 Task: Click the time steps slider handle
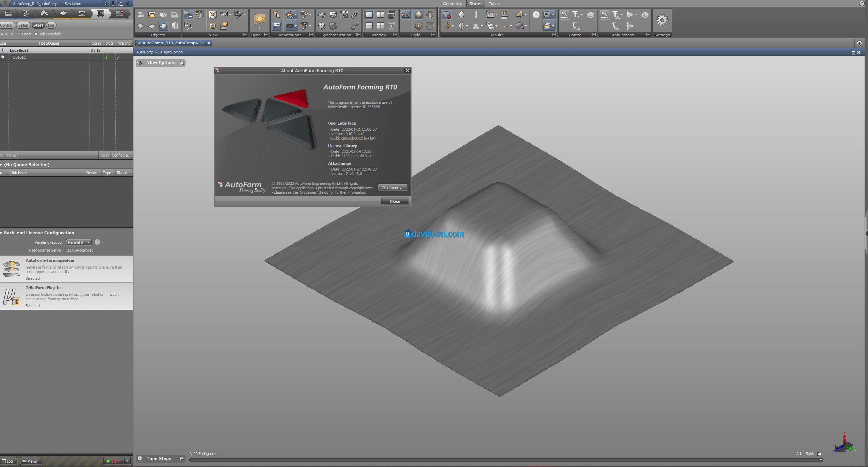821,460
